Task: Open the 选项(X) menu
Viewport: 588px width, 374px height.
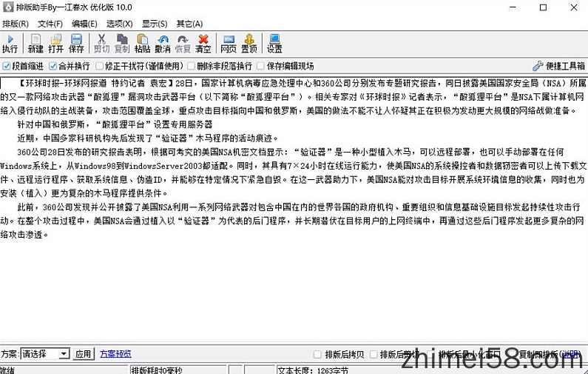Action: pos(119,24)
